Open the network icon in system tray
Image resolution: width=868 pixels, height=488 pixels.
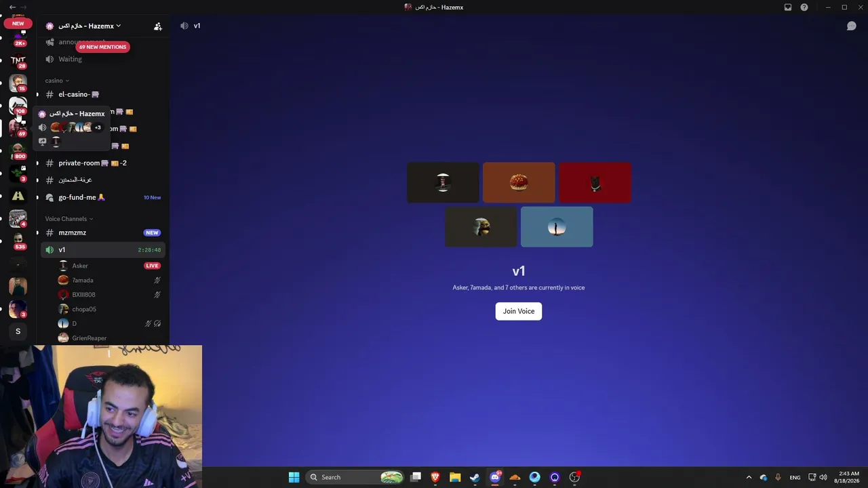coord(812,477)
